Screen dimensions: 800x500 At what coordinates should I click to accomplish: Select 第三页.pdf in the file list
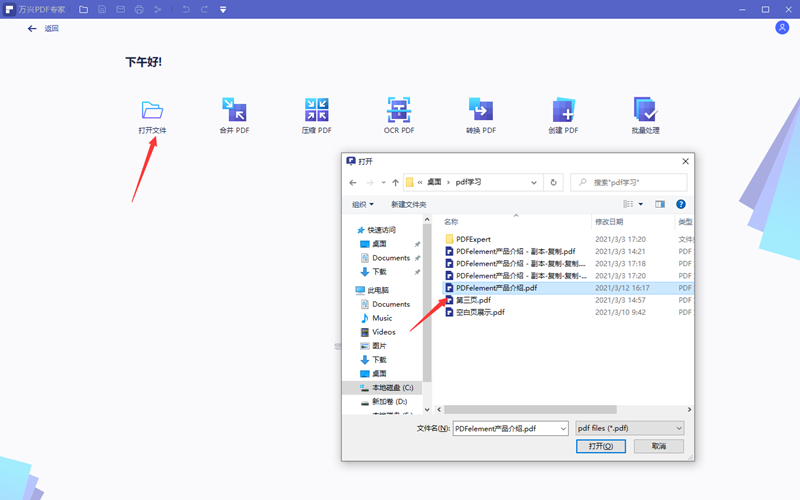[473, 300]
